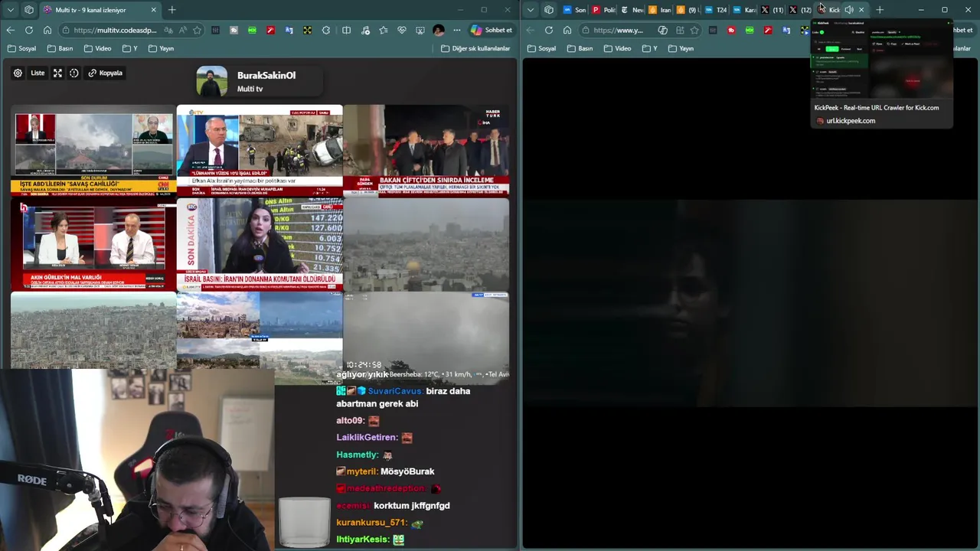Open new tab in left browser
This screenshot has width=980, height=551.
(172, 10)
